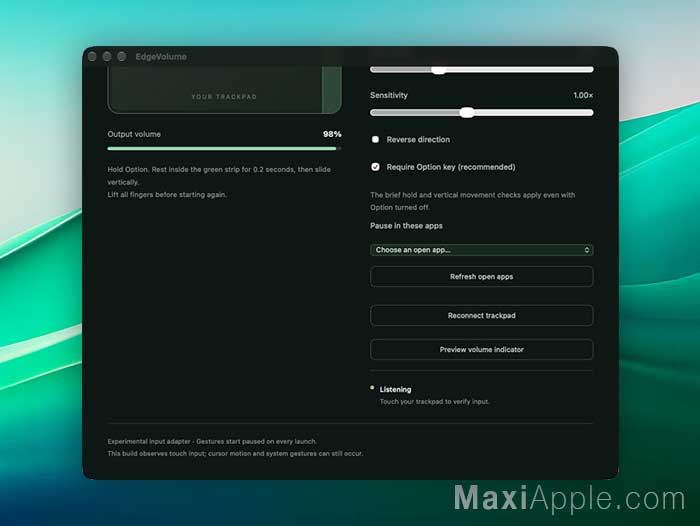This screenshot has width=700, height=526.
Task: Click the Pause in these apps heading
Action: (406, 226)
